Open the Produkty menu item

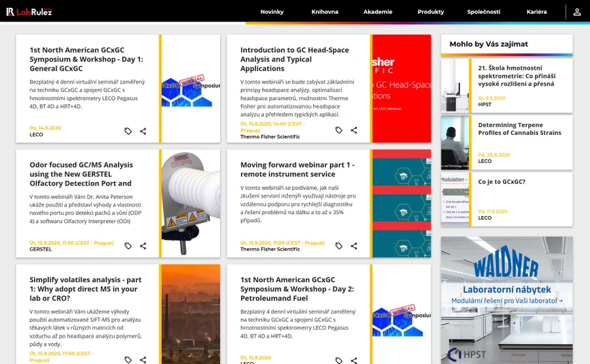431,12
